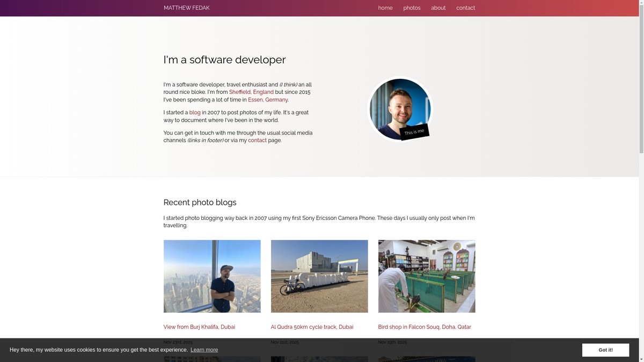
Task: Click the 'I'm a software developer' heading
Action: click(x=224, y=60)
